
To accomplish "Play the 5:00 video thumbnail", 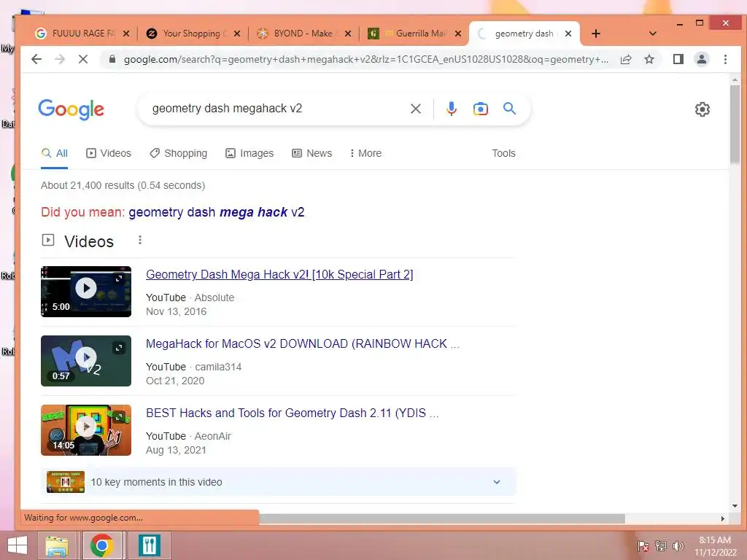I will pos(86,292).
